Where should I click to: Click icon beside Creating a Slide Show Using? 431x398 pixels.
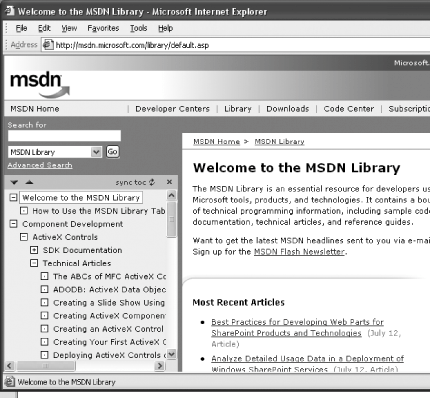coord(44,302)
